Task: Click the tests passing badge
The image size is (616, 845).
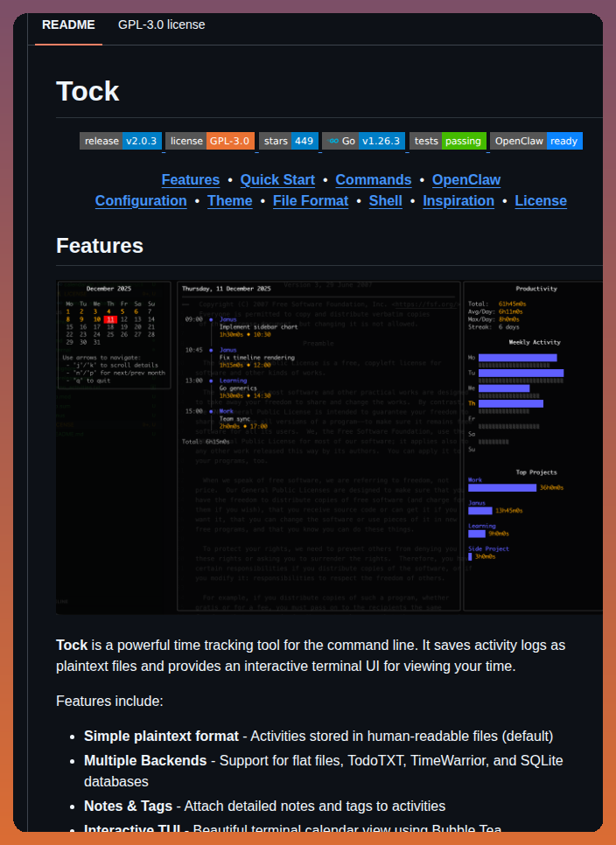Action: tap(448, 141)
